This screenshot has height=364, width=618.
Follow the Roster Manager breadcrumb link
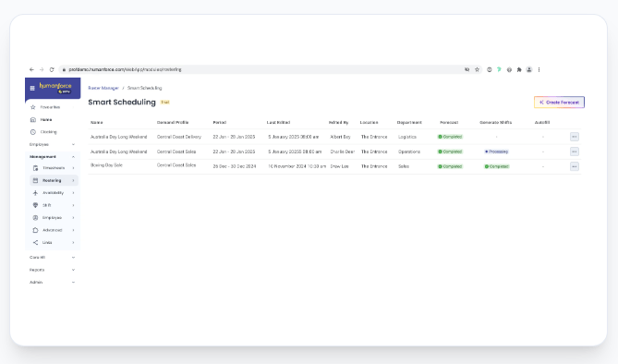tap(103, 88)
